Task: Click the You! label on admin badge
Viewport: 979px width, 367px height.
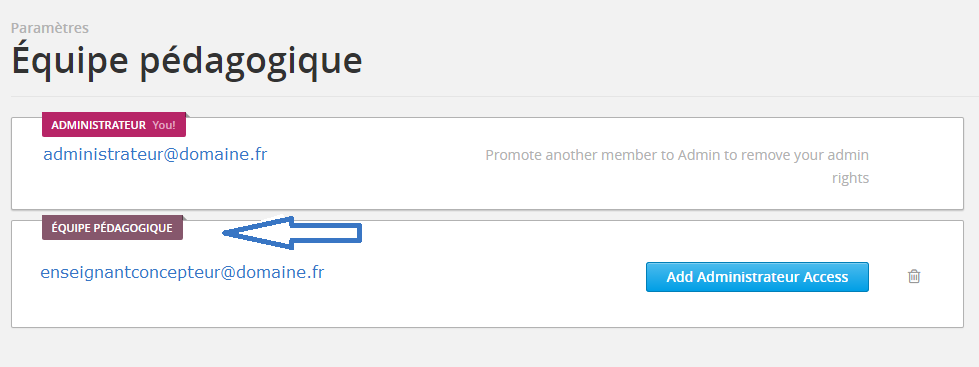Action: (x=164, y=125)
